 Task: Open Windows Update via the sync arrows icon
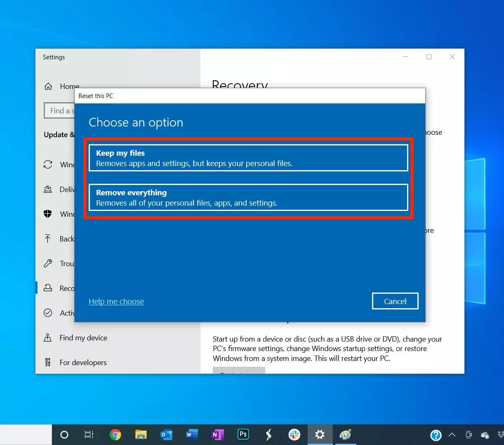point(48,165)
